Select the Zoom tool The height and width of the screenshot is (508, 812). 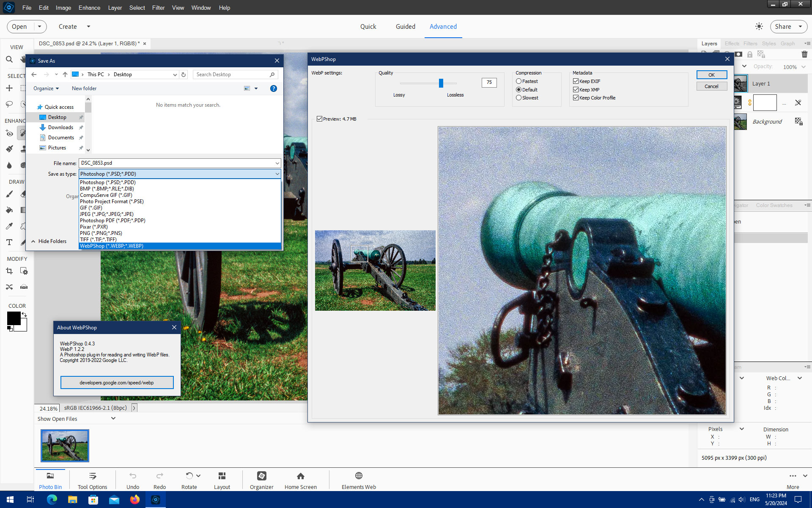(x=9, y=59)
